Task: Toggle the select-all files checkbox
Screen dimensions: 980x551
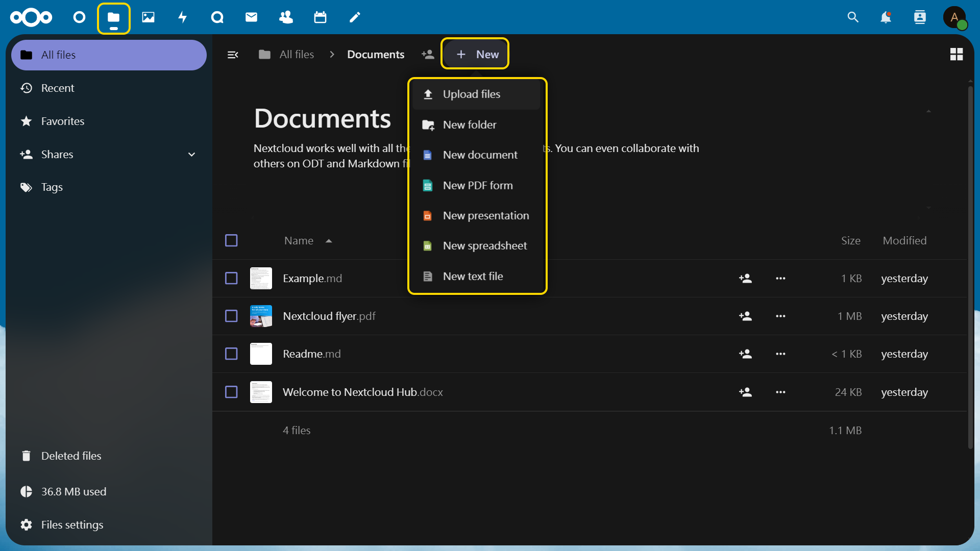Action: click(x=231, y=240)
